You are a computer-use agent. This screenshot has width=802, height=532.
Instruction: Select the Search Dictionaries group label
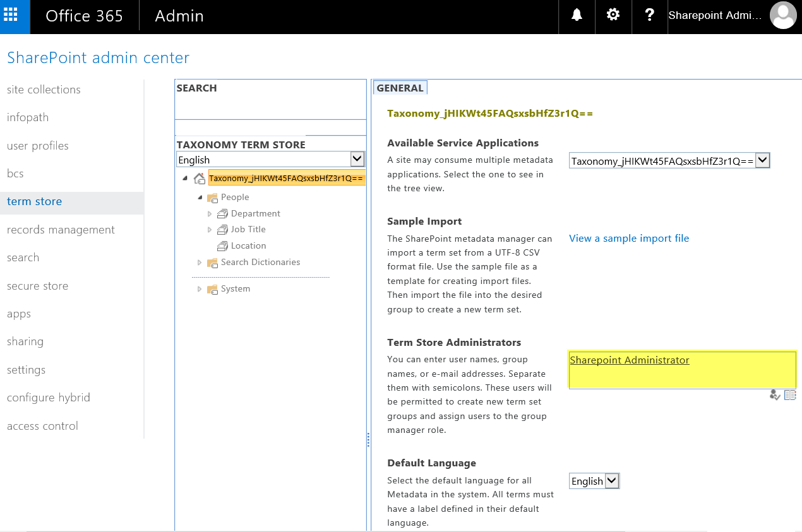pyautogui.click(x=260, y=263)
